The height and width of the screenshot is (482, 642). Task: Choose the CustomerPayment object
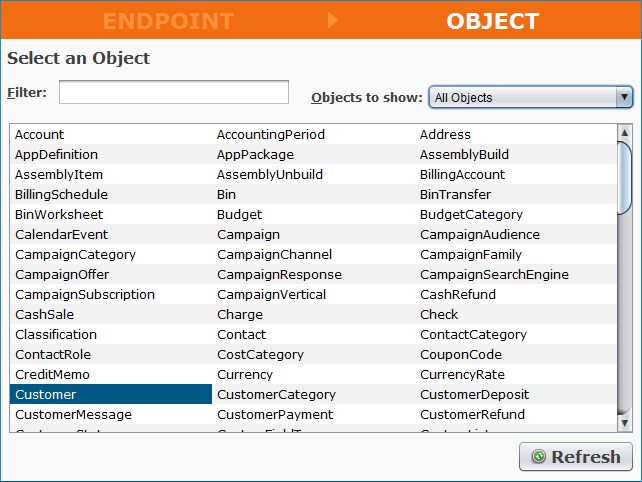[275, 415]
